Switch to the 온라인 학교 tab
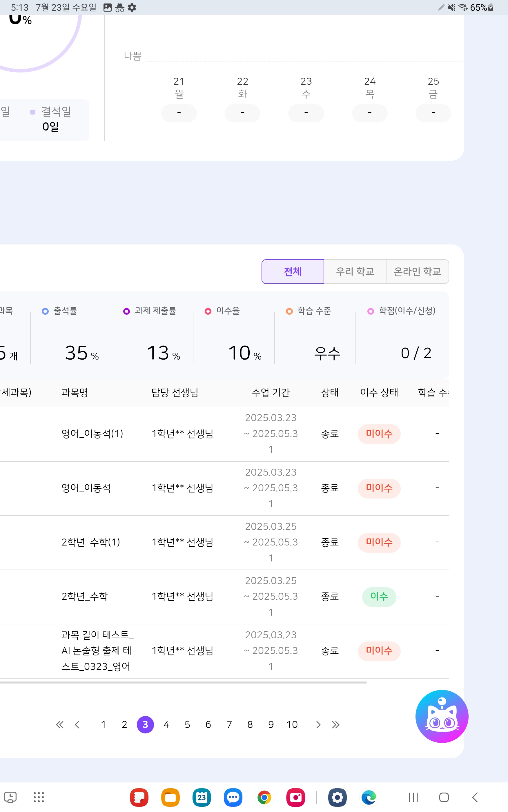The image size is (508, 812). coord(417,271)
